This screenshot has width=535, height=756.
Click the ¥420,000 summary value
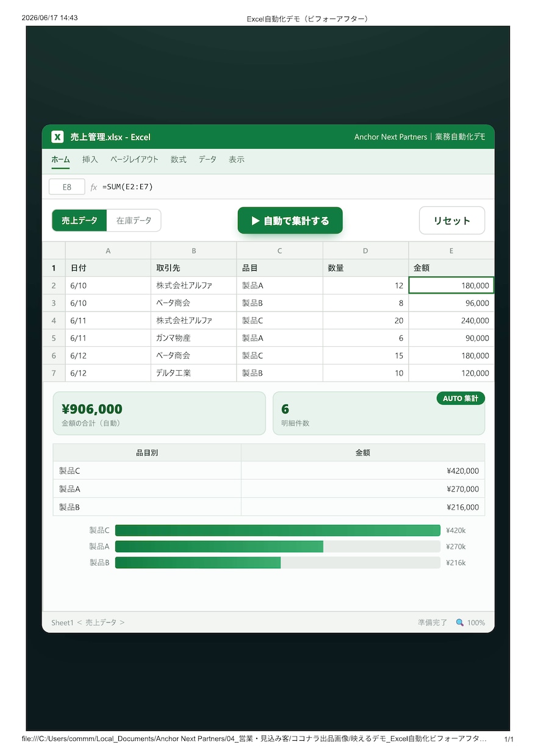[462, 471]
